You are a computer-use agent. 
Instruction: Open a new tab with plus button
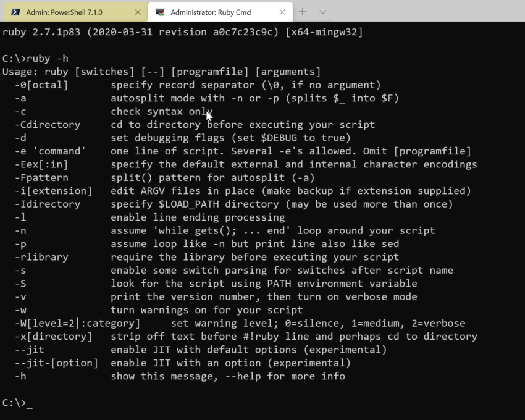coord(303,12)
